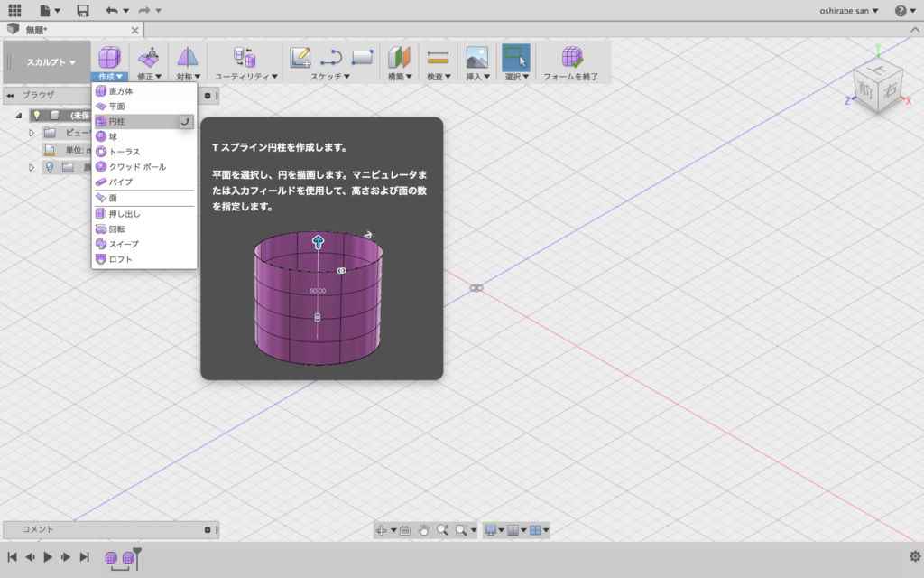Screen dimensions: 924x578
Task: Choose ロフト from the create menu
Action: (x=144, y=259)
